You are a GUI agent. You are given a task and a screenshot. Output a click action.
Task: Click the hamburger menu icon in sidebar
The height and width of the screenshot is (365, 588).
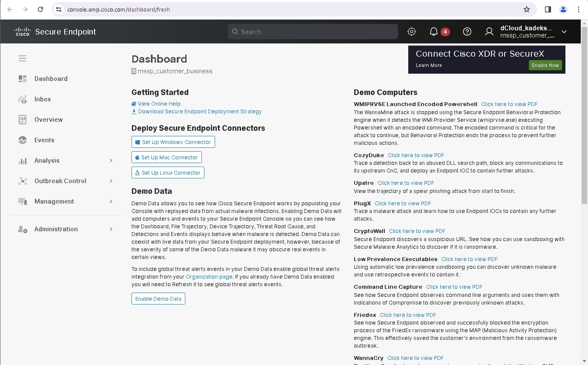coord(22,58)
